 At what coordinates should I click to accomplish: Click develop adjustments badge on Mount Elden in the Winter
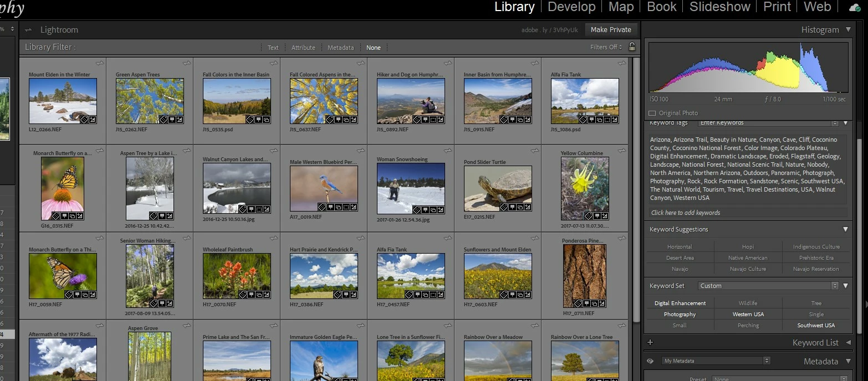click(x=93, y=120)
